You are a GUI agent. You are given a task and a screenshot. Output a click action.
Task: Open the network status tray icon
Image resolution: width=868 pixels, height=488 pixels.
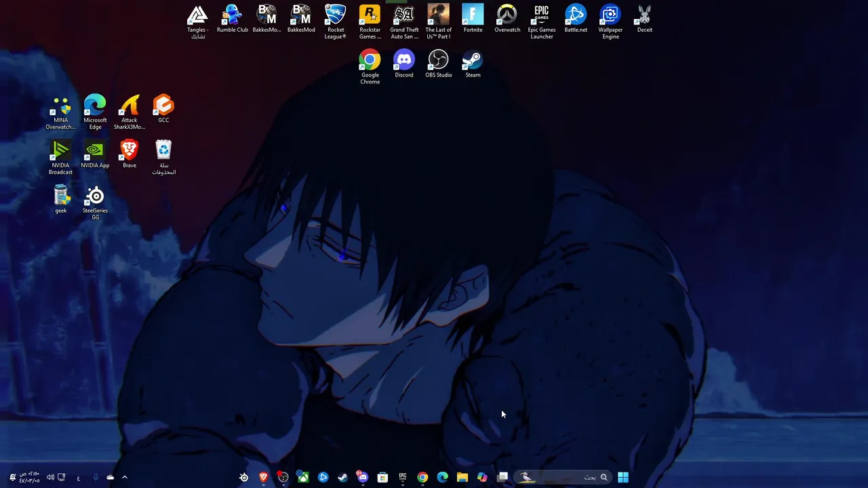click(x=62, y=477)
